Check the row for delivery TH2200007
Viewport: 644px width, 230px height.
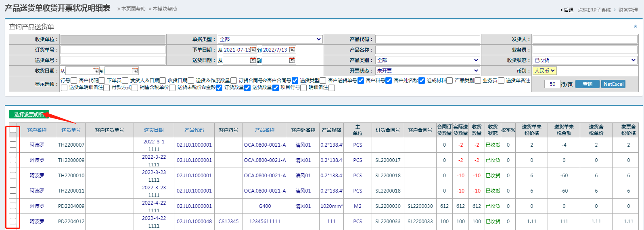[13, 145]
